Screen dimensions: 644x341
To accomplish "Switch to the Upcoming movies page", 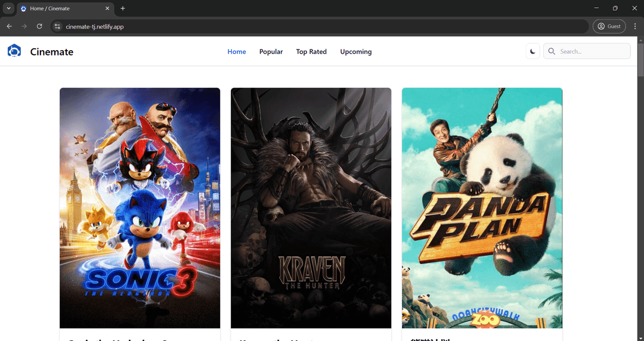I will [x=355, y=52].
